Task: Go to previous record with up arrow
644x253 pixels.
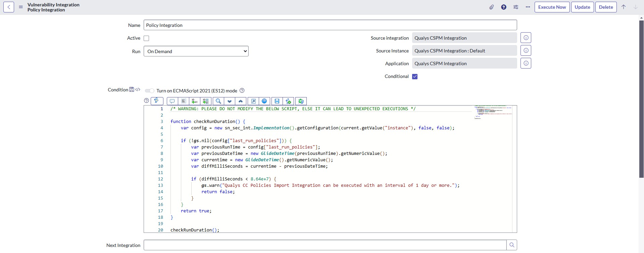Action: point(624,7)
